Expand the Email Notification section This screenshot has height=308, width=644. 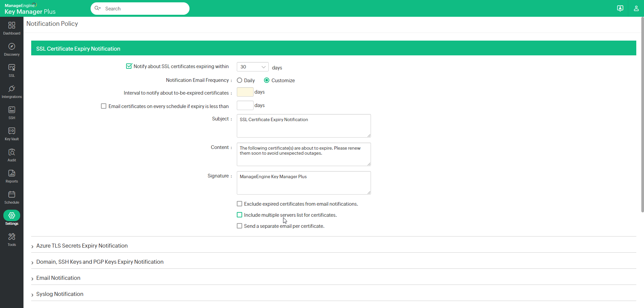(x=333, y=278)
